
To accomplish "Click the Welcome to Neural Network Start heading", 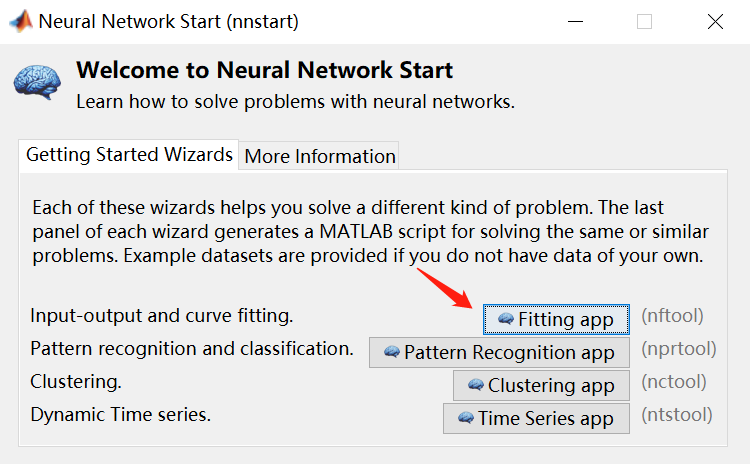I will point(264,70).
